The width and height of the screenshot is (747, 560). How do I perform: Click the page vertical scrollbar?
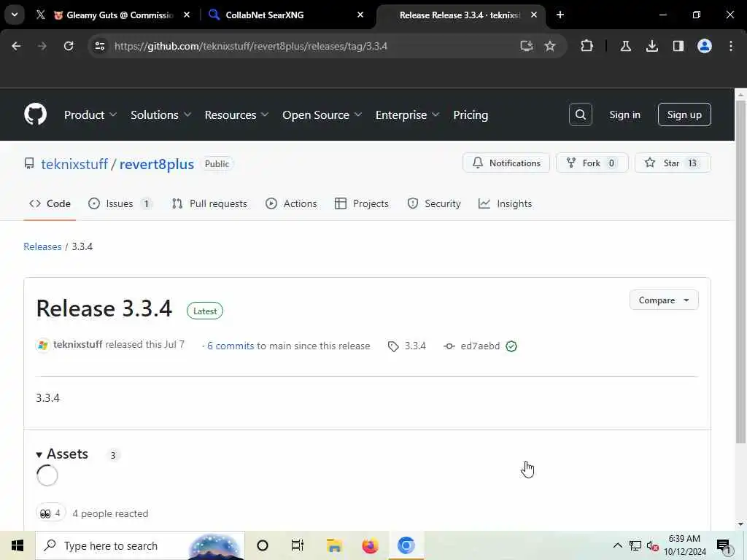[740, 273]
